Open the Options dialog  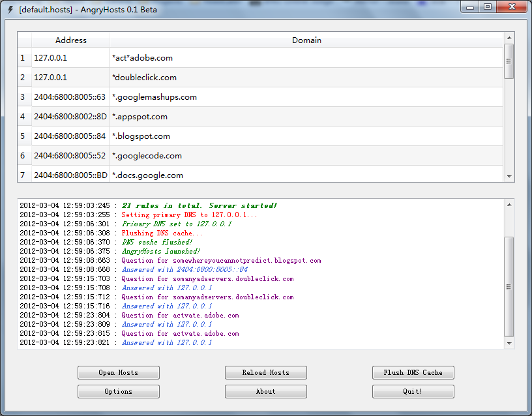pyautogui.click(x=119, y=392)
